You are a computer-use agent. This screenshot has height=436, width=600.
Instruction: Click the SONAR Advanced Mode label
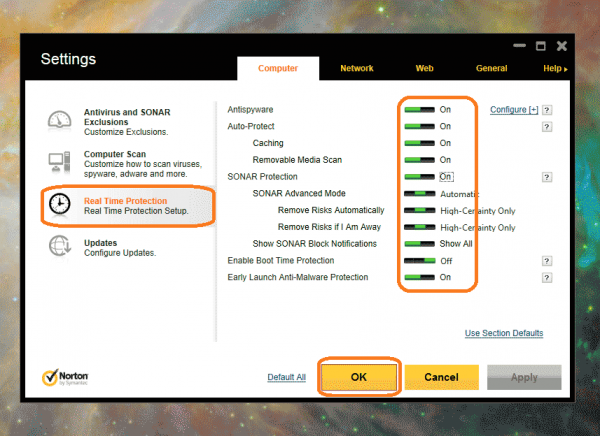pos(299,193)
